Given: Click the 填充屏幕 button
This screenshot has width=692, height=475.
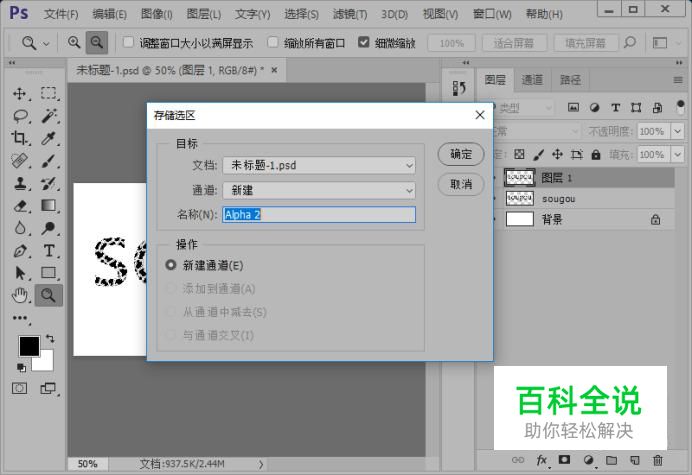Looking at the screenshot, I should (585, 43).
